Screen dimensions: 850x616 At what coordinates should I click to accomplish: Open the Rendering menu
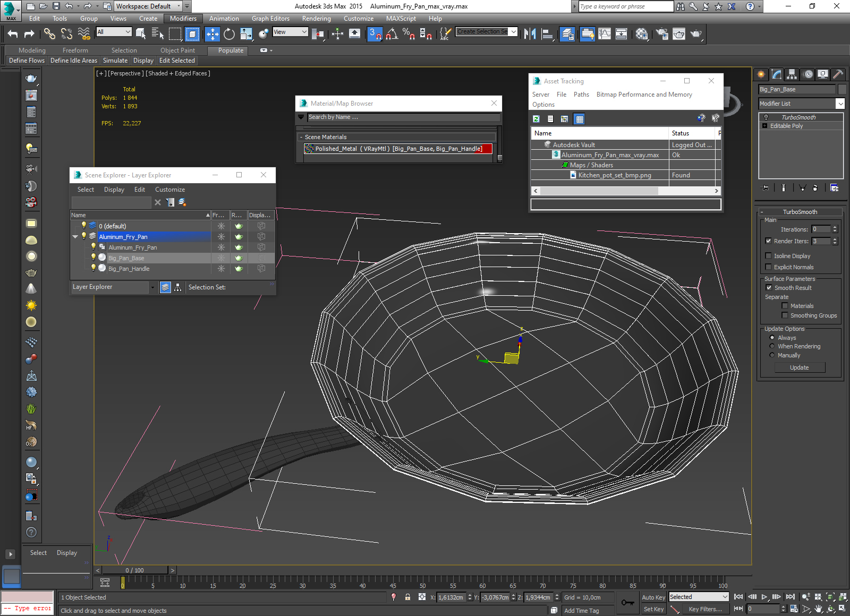317,19
